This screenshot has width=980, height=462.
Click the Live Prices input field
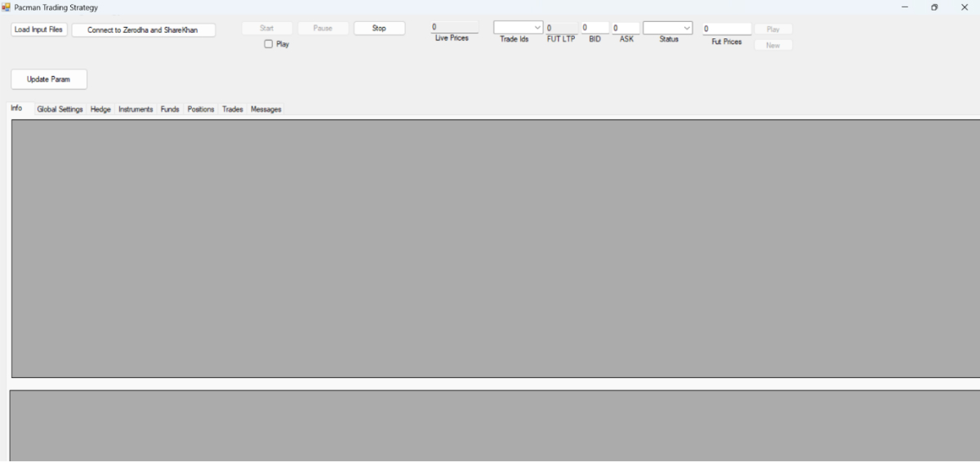(454, 27)
